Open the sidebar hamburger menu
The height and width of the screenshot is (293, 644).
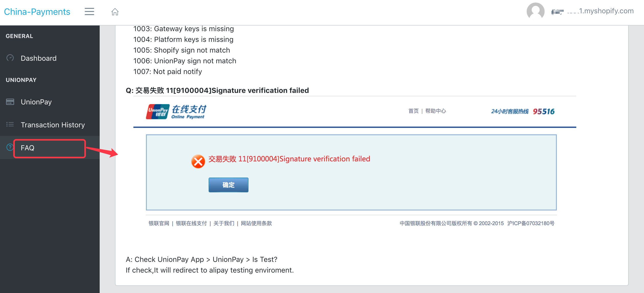(89, 11)
